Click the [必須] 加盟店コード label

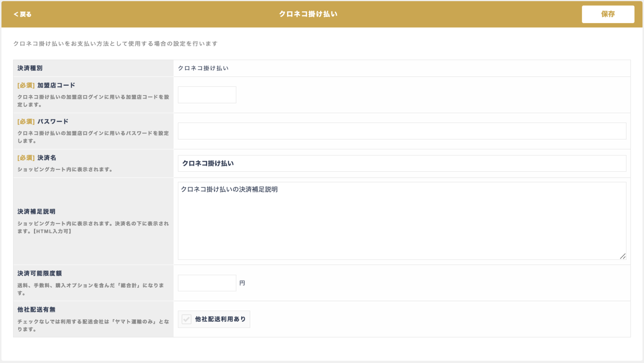pos(46,85)
